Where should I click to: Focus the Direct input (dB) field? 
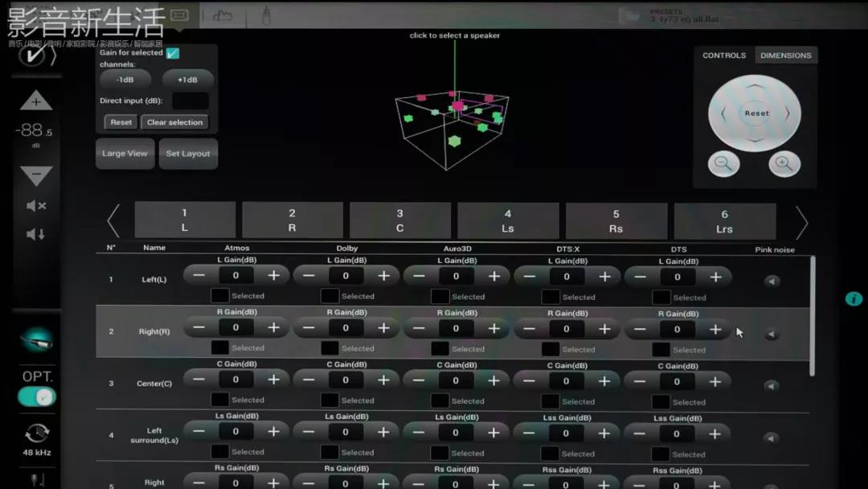click(x=190, y=101)
